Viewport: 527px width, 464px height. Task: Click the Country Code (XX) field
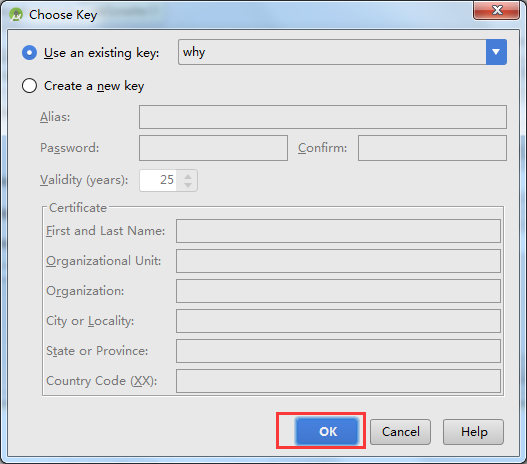coord(338,381)
